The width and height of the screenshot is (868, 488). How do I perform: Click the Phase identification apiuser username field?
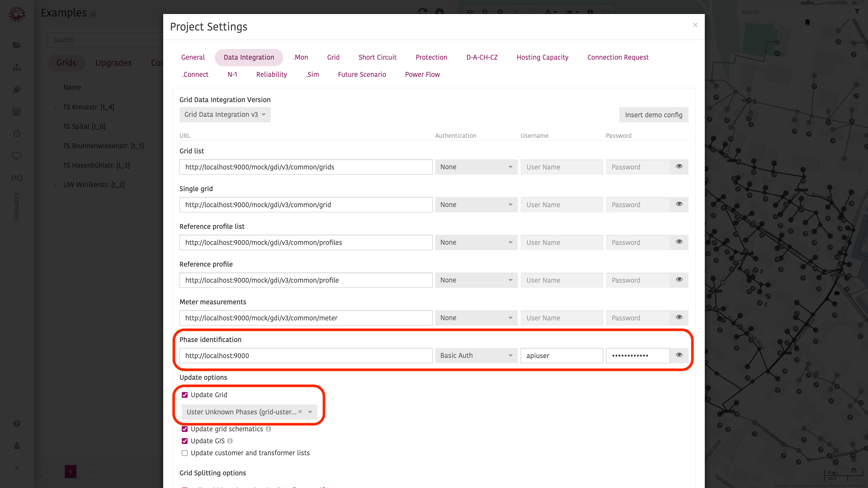(x=562, y=356)
